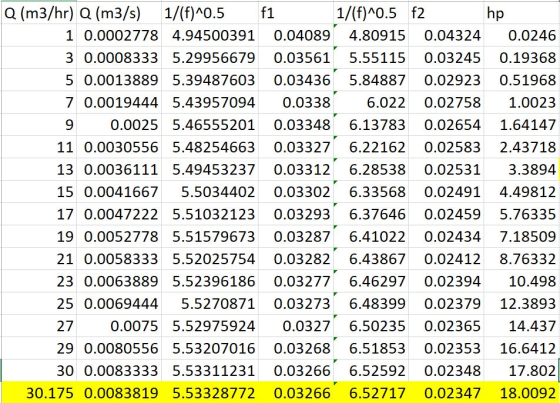Click the highlighted hp cell 18.0092
560x403 pixels.
pyautogui.click(x=521, y=393)
